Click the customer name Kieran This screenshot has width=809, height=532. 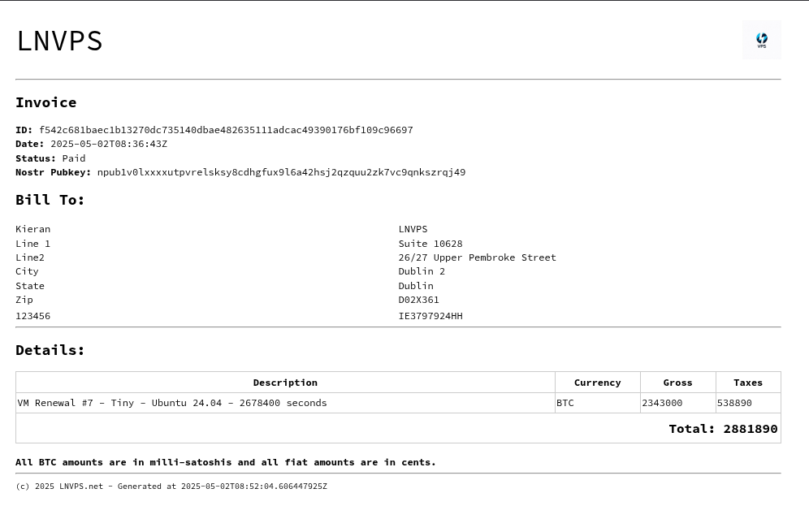point(33,229)
